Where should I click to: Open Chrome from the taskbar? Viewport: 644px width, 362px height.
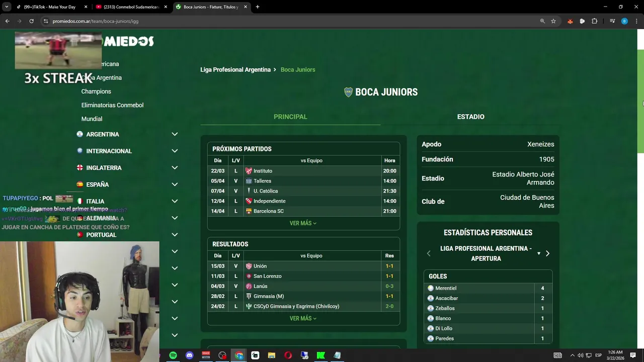(239, 355)
